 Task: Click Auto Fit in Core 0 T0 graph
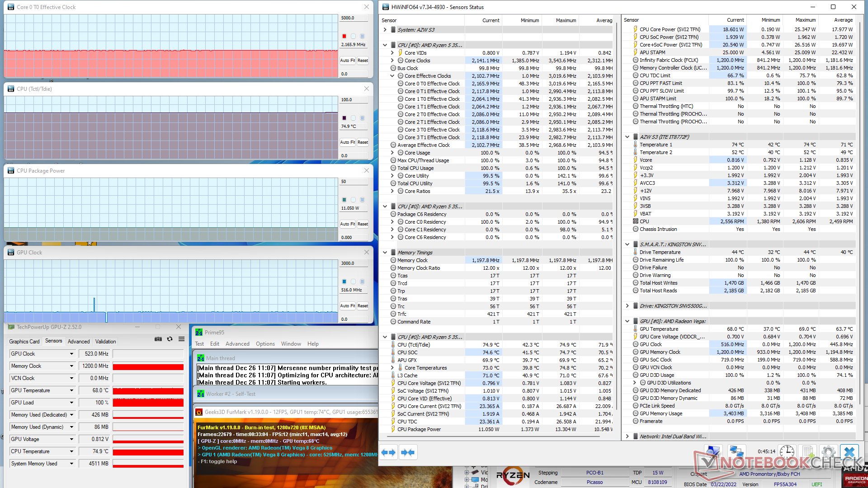pos(348,61)
